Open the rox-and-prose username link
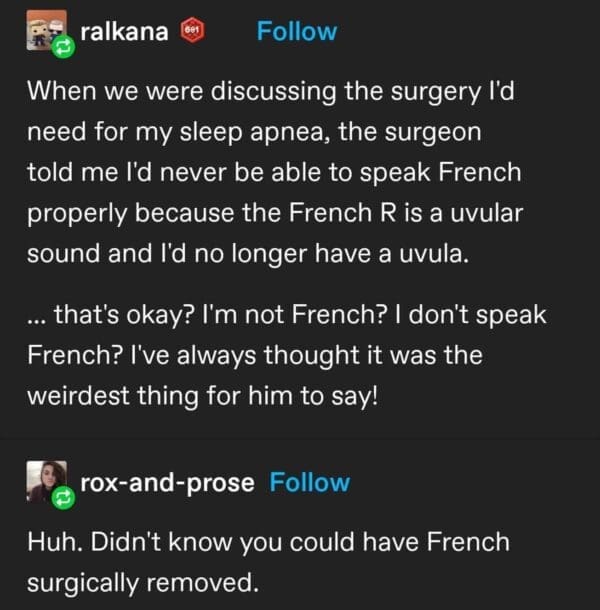Image resolution: width=600 pixels, height=610 pixels. click(x=167, y=482)
